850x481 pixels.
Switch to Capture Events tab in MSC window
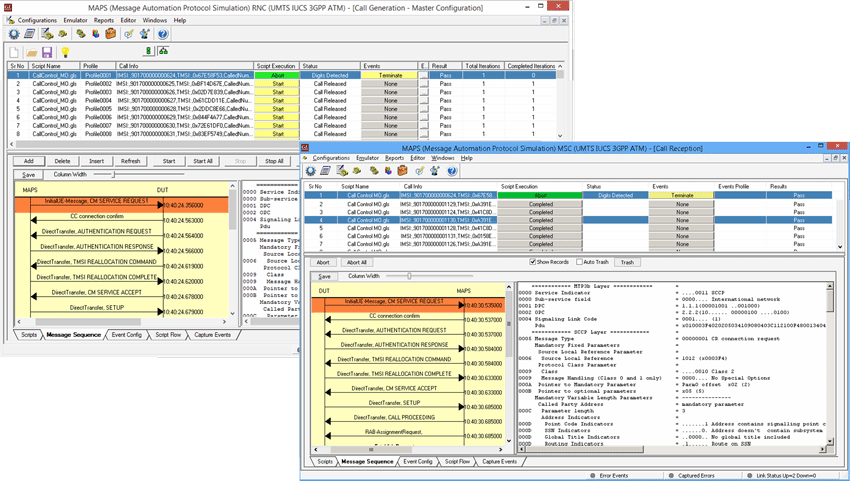(x=499, y=461)
